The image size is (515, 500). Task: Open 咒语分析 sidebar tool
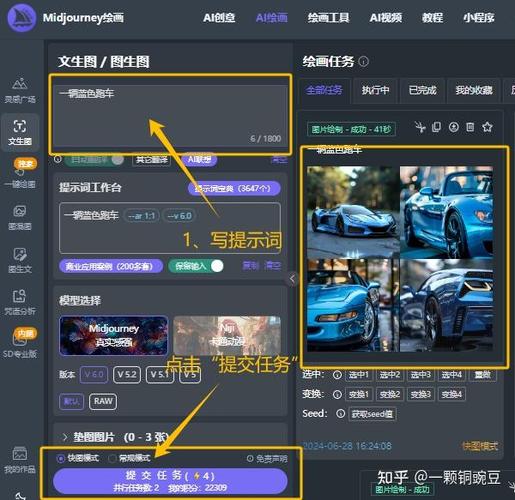[20, 303]
